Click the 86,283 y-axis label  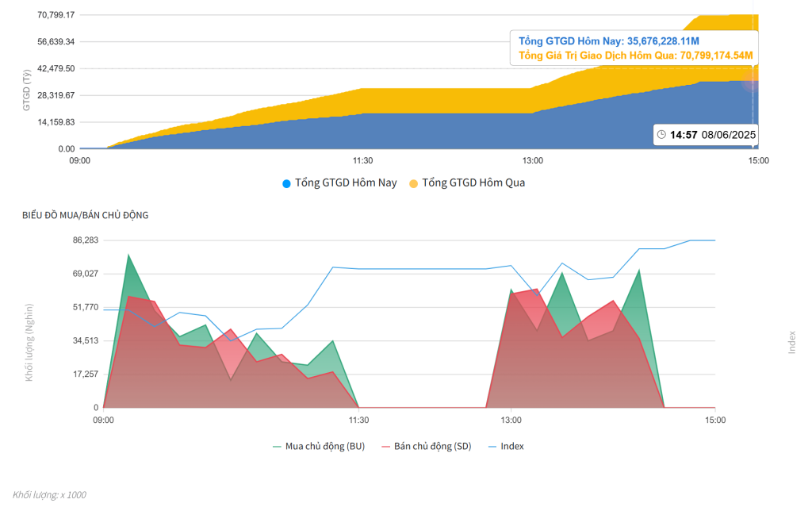click(86, 240)
